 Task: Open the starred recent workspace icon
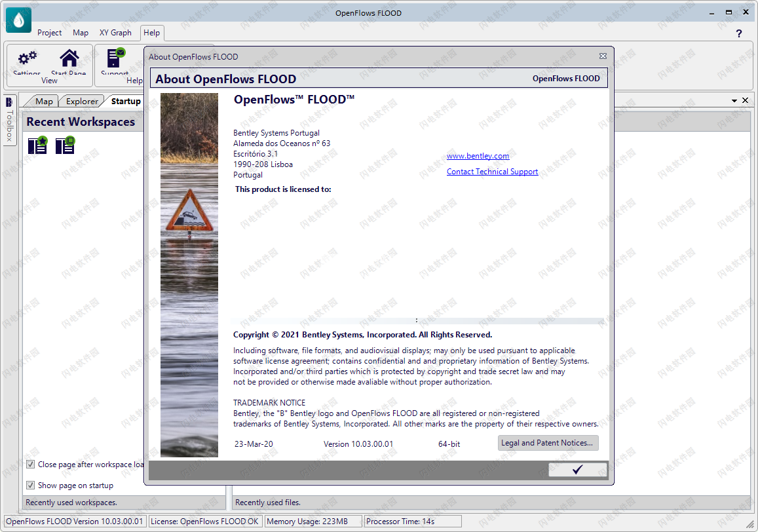tap(38, 145)
